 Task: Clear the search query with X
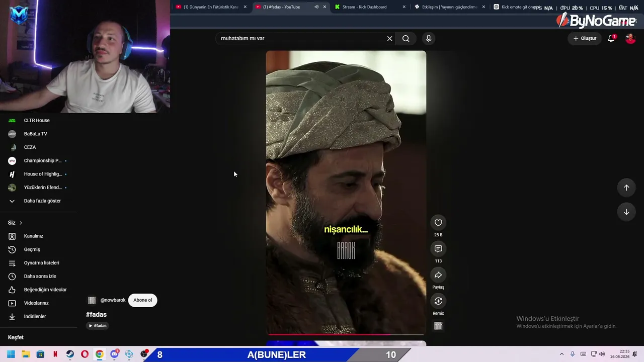click(x=389, y=38)
